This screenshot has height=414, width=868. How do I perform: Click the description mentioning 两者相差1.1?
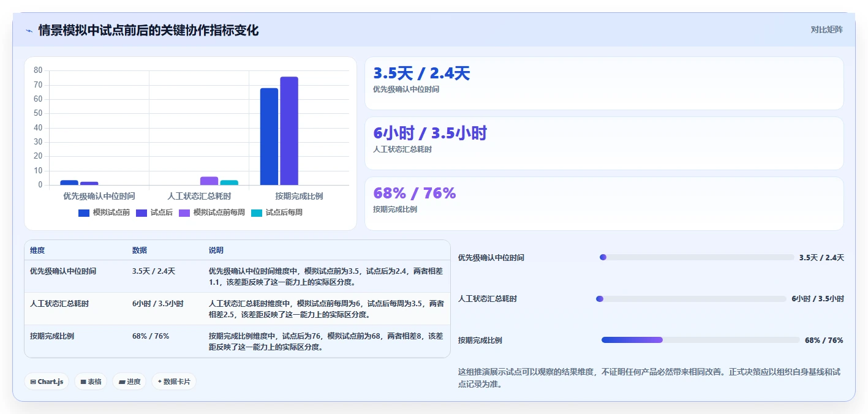326,277
